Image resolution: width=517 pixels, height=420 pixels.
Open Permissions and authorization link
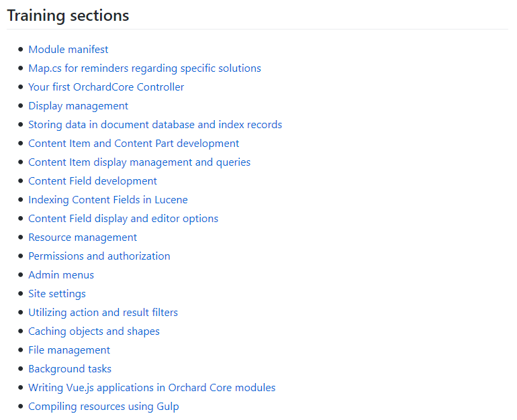pyautogui.click(x=99, y=256)
